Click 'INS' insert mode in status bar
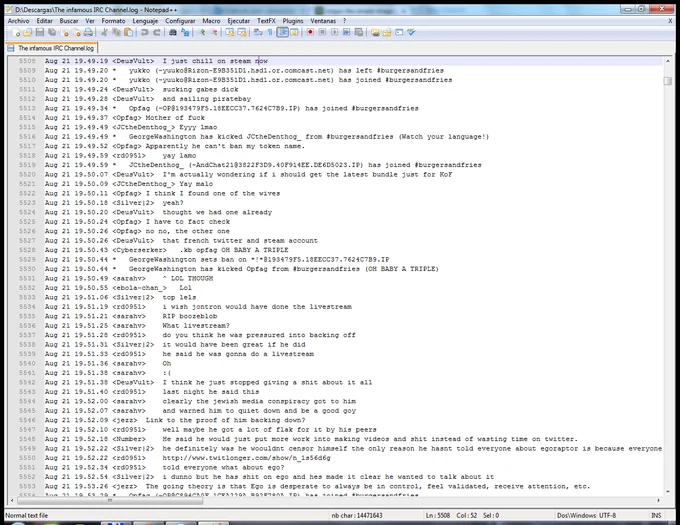The image size is (680, 525). click(656, 515)
